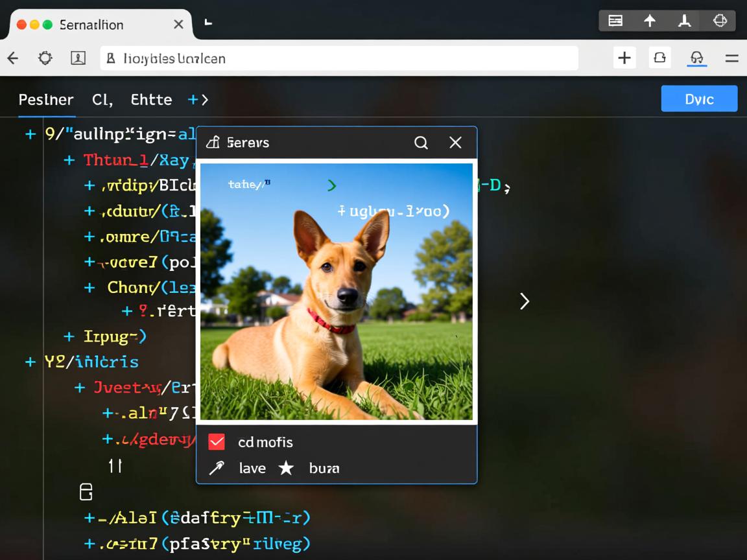Click the headphones icon in the browser toolbar

696,58
